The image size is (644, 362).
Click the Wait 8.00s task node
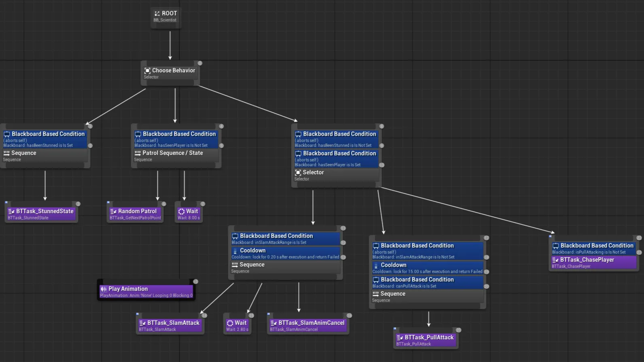coord(189,214)
